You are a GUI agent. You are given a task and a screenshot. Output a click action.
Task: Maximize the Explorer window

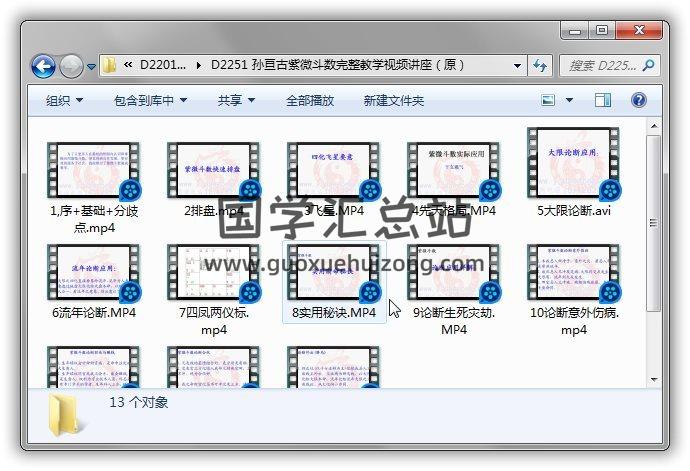point(602,31)
